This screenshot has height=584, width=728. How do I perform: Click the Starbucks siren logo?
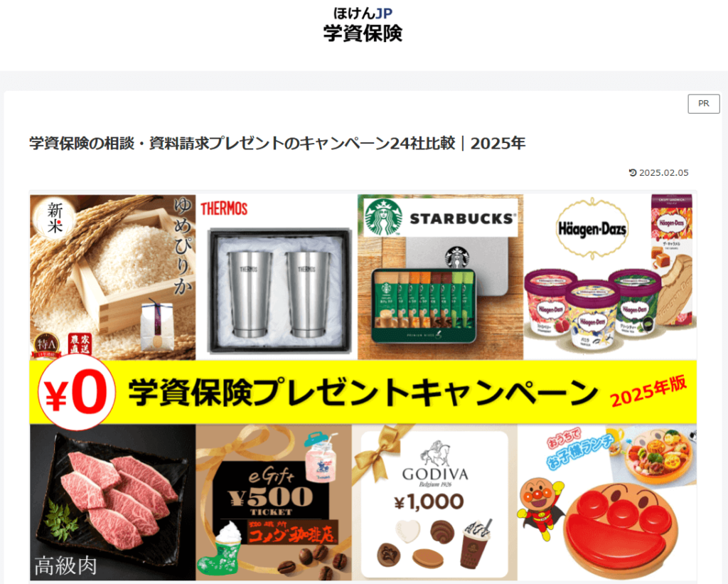tap(384, 217)
